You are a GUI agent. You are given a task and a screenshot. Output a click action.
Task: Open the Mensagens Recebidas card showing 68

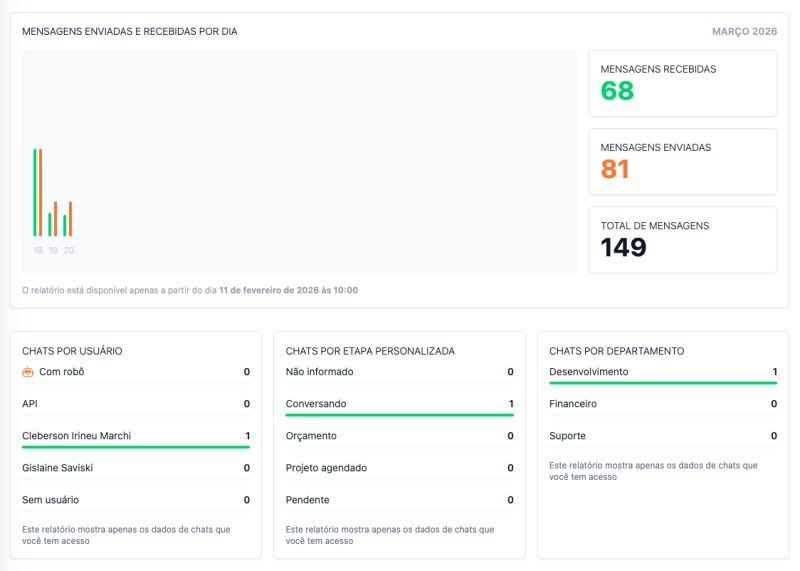click(x=682, y=84)
